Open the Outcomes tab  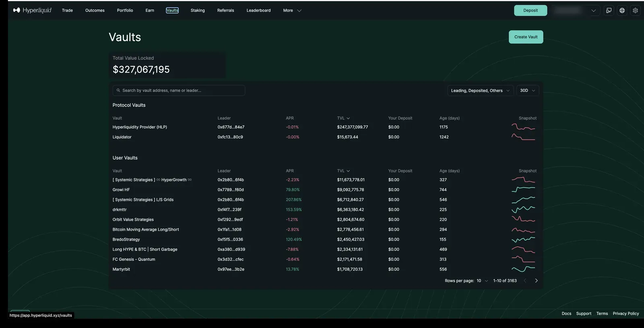(95, 10)
